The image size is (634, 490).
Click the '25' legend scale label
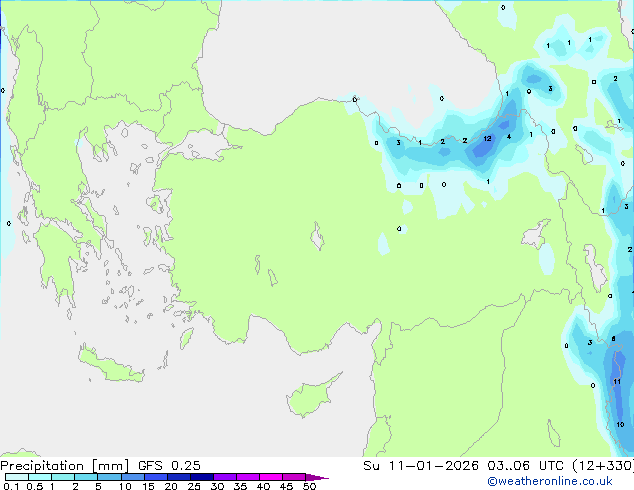coord(194,486)
